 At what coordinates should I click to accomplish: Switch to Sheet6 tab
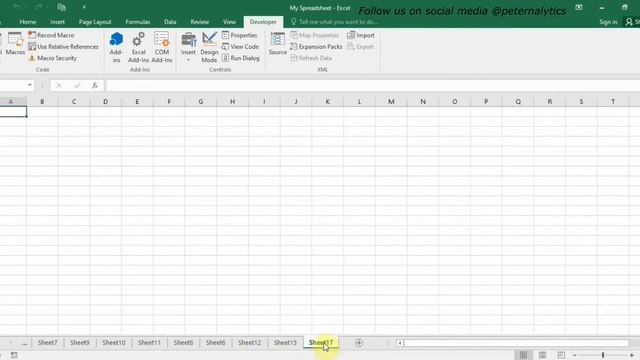[x=215, y=343]
